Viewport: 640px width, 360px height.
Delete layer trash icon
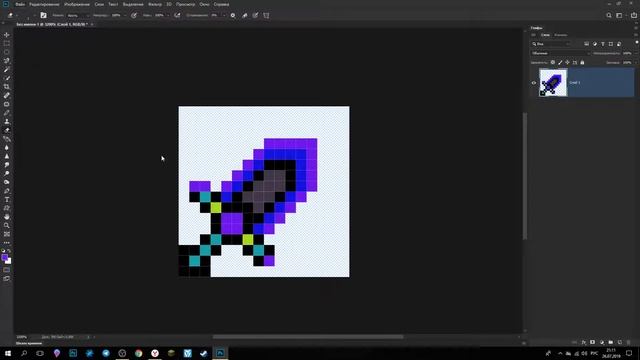pos(629,342)
